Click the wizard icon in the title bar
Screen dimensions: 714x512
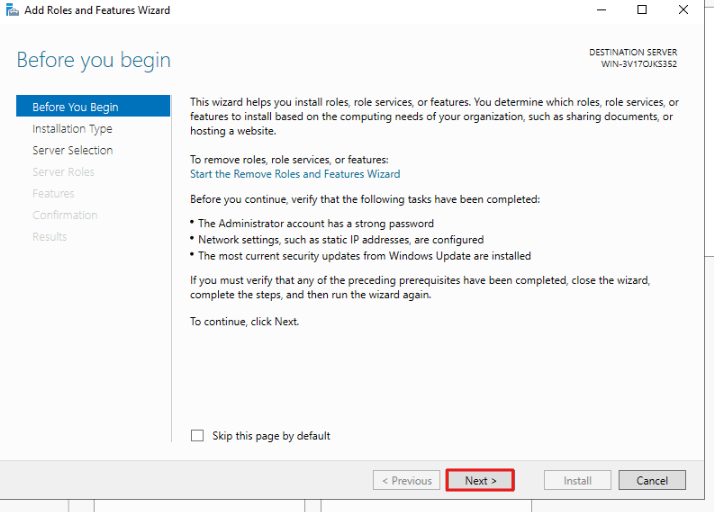tap(12, 10)
